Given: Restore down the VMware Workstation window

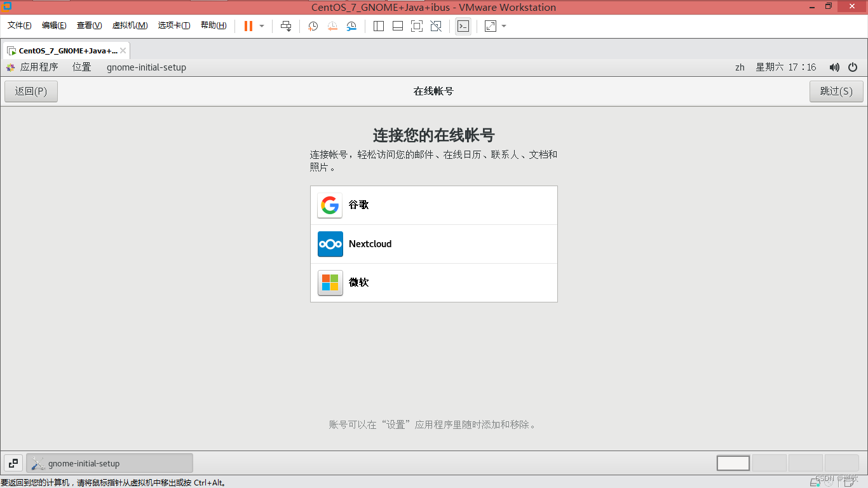Looking at the screenshot, I should click(829, 6).
